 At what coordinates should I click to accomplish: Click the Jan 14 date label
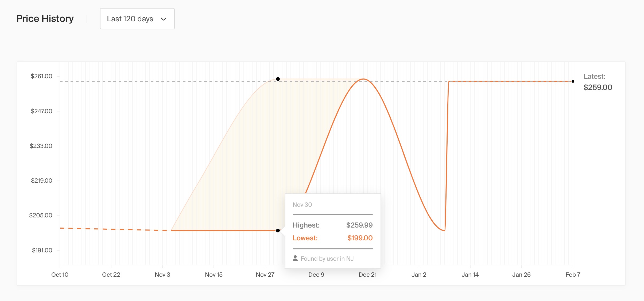click(470, 275)
